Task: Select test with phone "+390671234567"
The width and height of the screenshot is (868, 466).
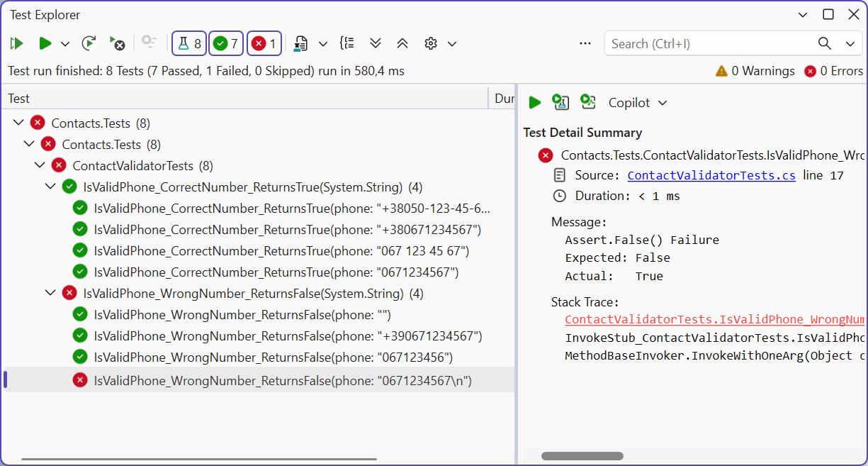Action: 258,336
